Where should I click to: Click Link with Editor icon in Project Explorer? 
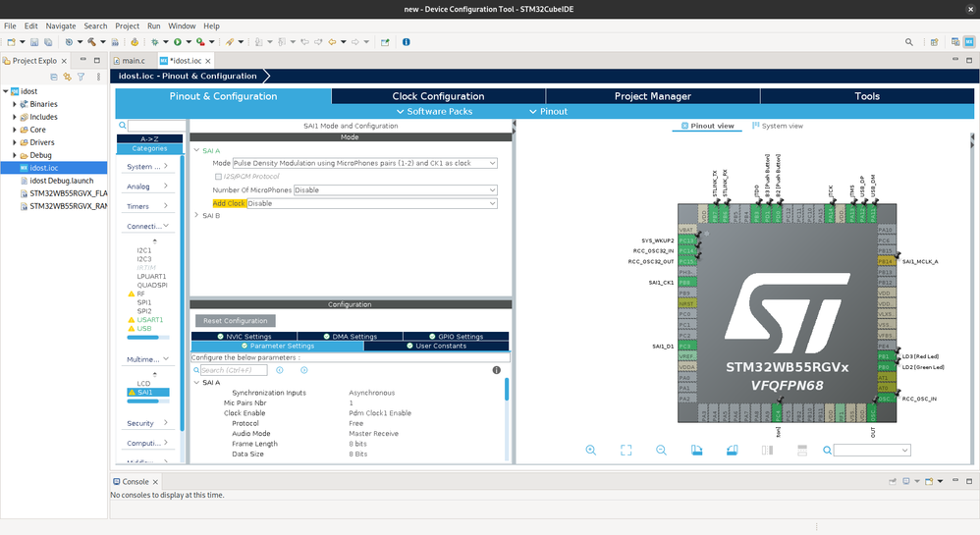click(x=67, y=77)
